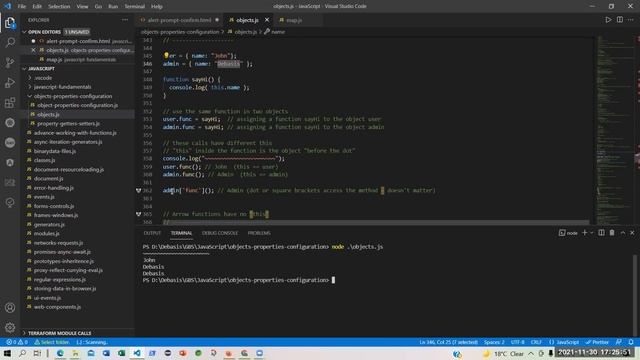640x360 pixels.
Task: Show hidden system tray icons chevron
Action: 531,353
